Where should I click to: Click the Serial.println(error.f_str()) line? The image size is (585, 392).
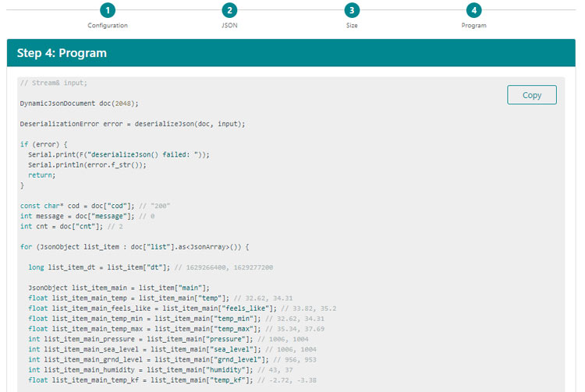click(x=87, y=164)
